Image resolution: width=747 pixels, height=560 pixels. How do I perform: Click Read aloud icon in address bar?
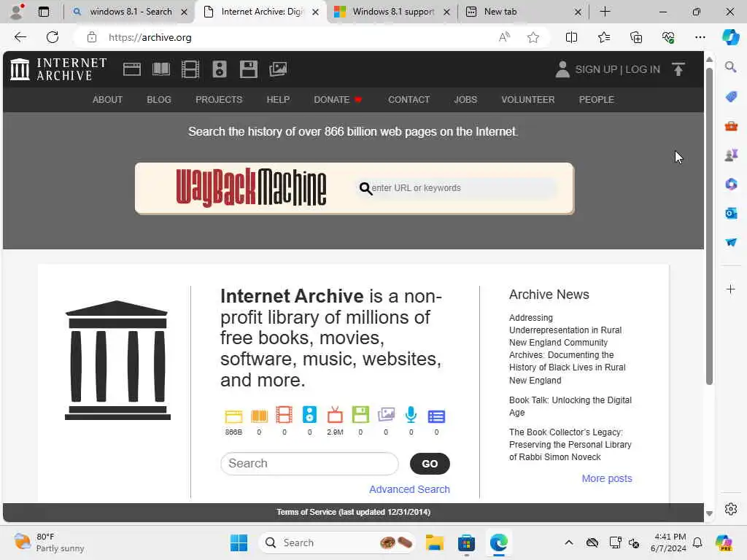[x=504, y=38]
